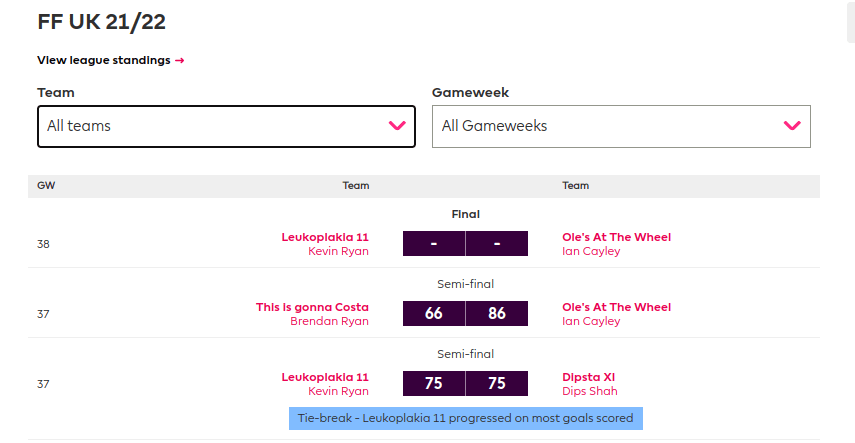Click the left Team column header

click(x=356, y=186)
